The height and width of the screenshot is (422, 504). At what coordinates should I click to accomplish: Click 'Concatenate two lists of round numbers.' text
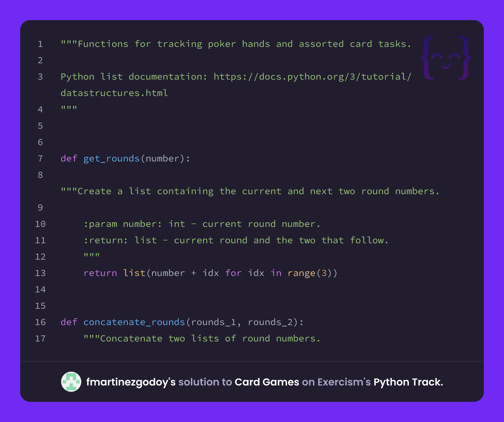210,338
